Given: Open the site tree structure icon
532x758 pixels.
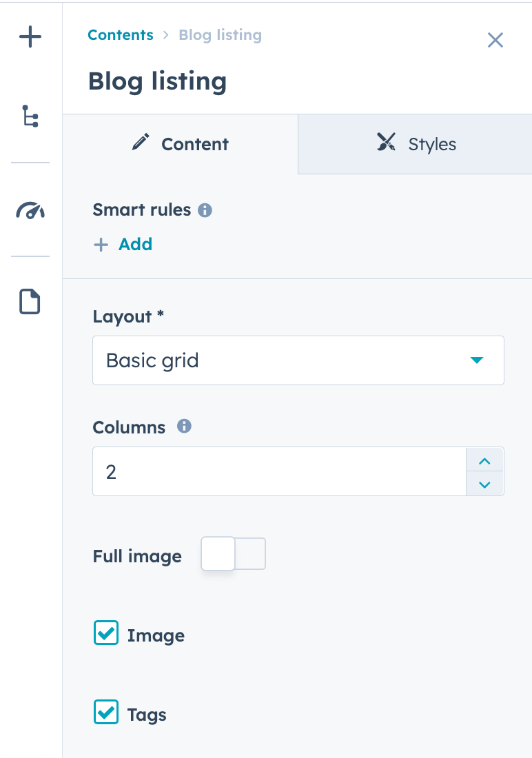Looking at the screenshot, I should (30, 116).
